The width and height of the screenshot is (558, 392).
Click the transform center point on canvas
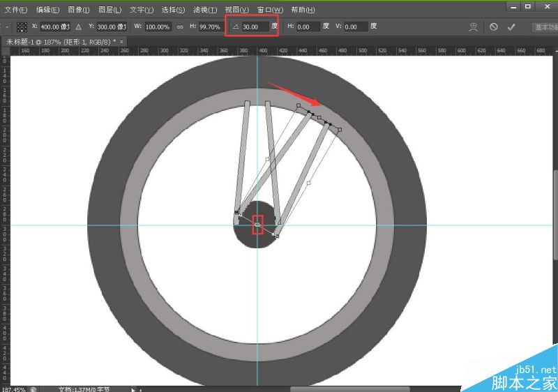pyautogui.click(x=257, y=225)
